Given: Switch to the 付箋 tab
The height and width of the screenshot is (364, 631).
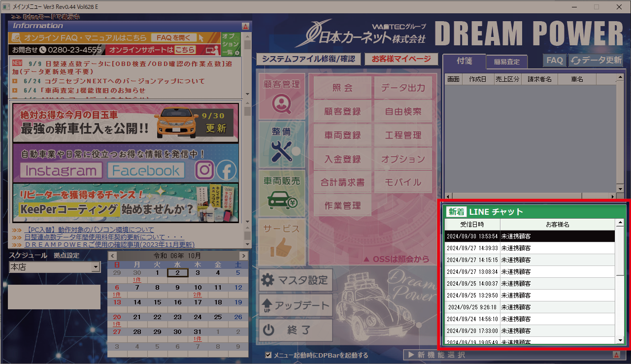Looking at the screenshot, I should [465, 61].
